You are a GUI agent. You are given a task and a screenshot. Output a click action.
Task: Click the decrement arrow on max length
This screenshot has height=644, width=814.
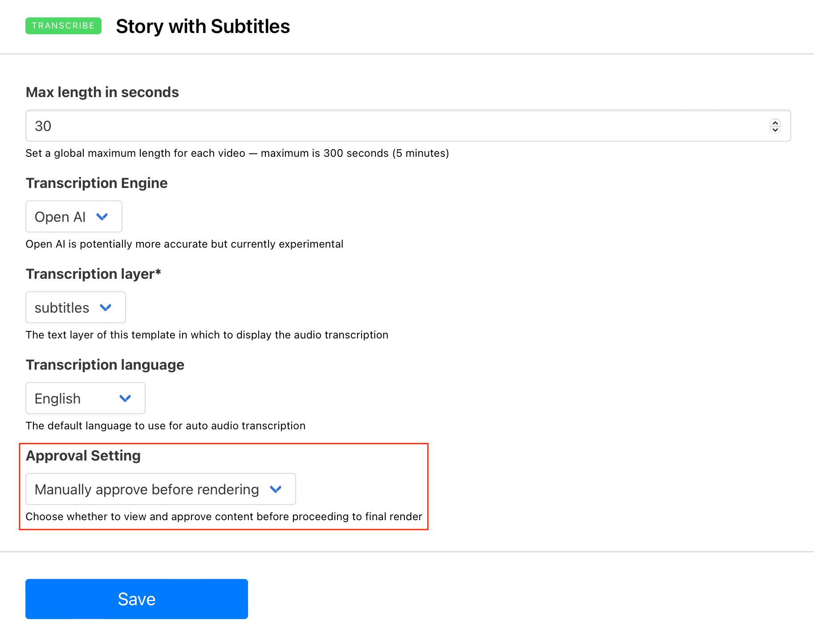tap(775, 130)
